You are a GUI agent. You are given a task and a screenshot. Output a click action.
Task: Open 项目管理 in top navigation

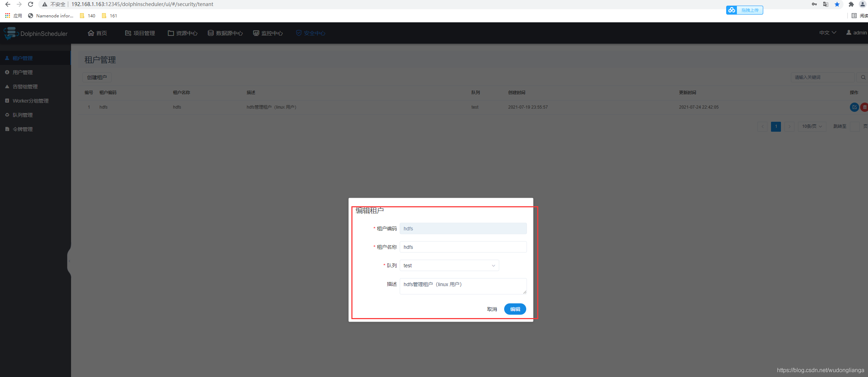coord(140,33)
